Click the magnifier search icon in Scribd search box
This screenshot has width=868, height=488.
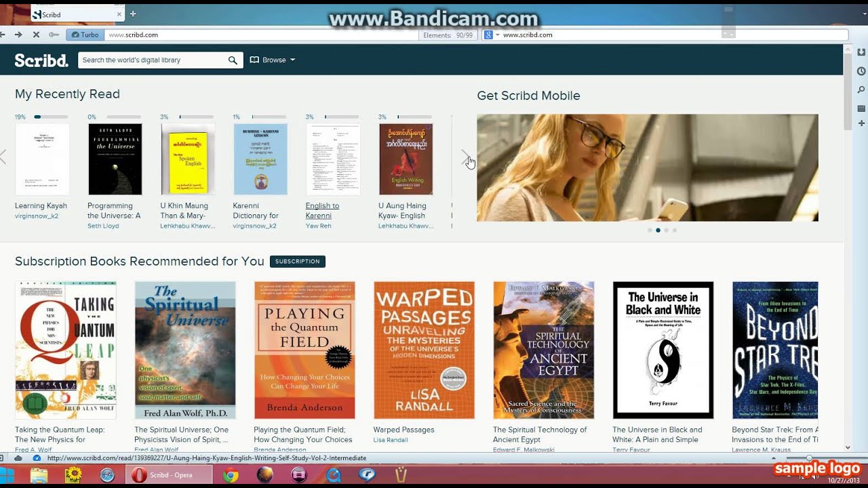click(x=233, y=60)
